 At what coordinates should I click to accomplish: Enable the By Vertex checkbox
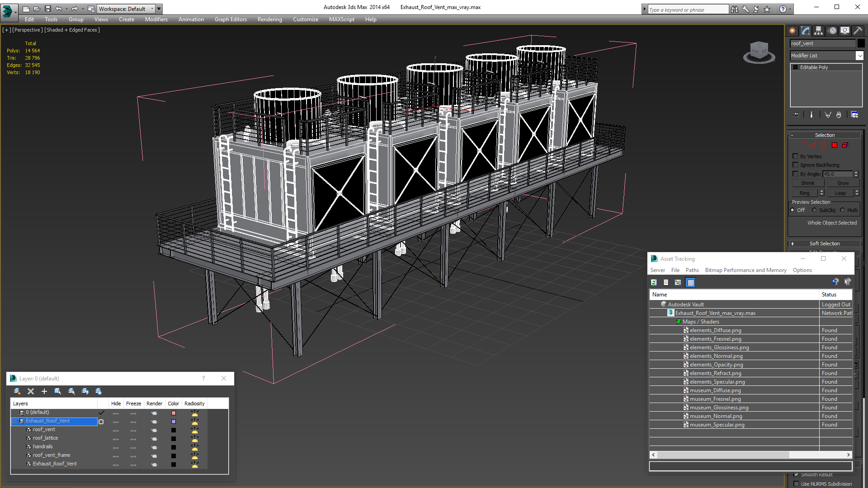795,156
